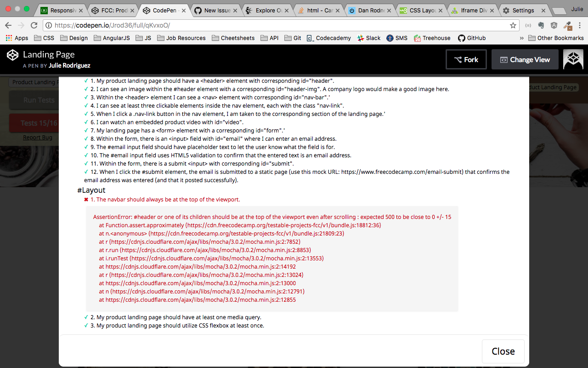Close the test results dialog
This screenshot has height=368, width=588.
503,351
